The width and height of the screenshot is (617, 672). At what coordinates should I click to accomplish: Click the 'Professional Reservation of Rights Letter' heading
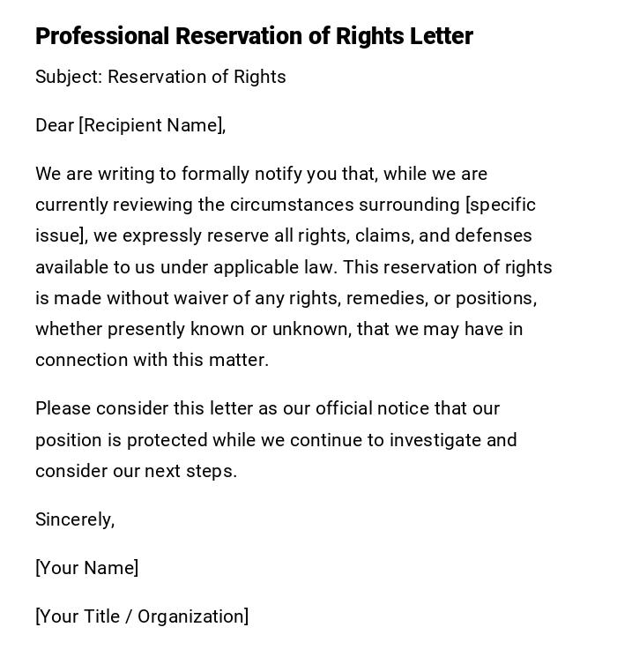[254, 36]
